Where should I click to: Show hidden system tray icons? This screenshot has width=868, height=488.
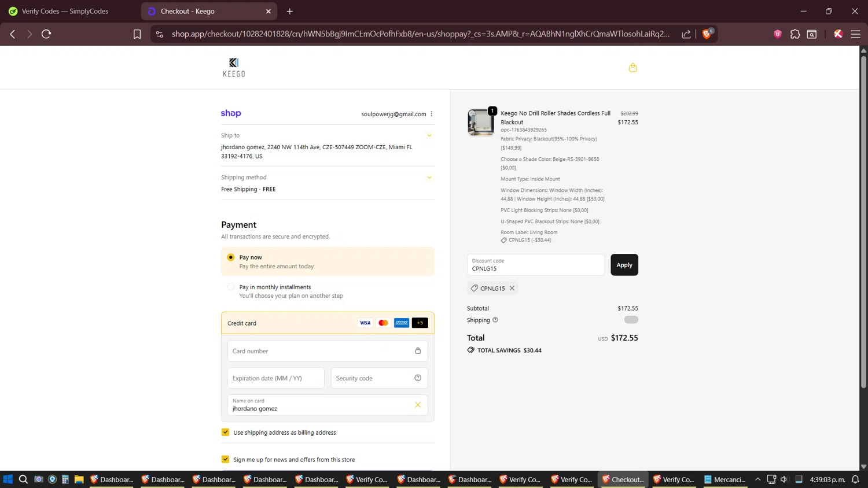point(757,479)
